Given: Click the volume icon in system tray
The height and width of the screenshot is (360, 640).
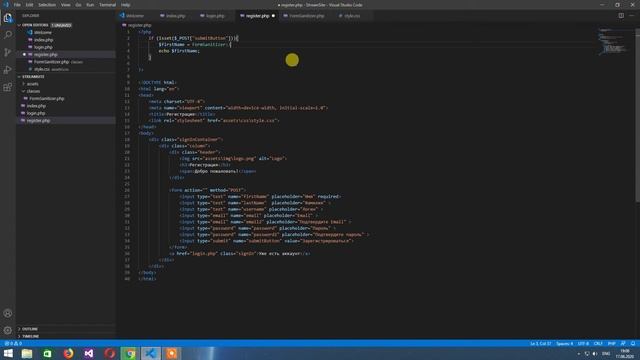Looking at the screenshot, I should tap(595, 353).
